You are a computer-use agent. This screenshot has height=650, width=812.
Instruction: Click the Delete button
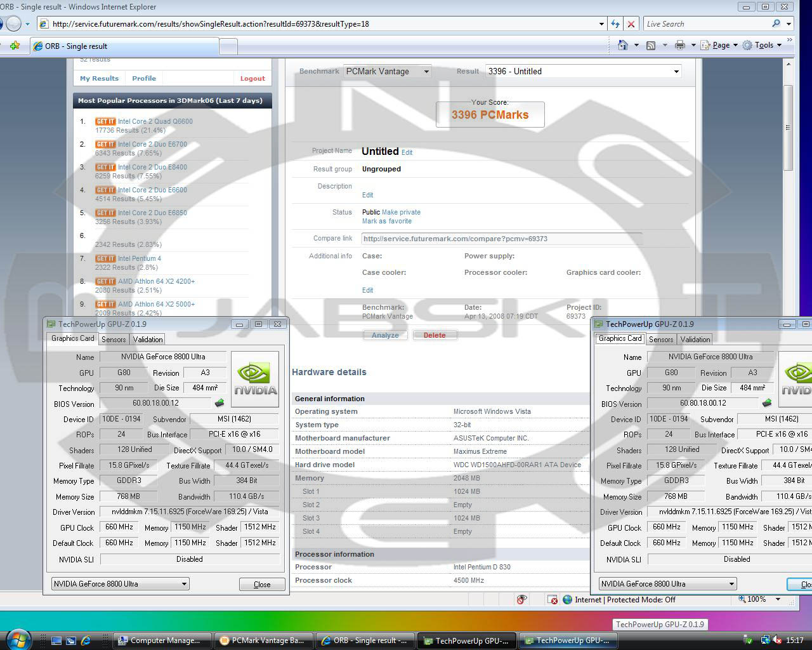tap(435, 335)
